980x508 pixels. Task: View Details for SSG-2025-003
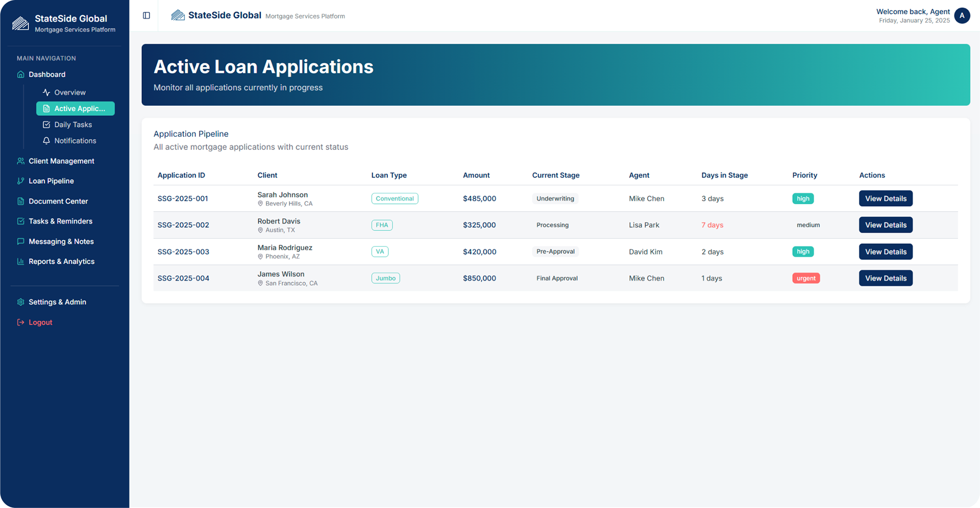click(886, 251)
